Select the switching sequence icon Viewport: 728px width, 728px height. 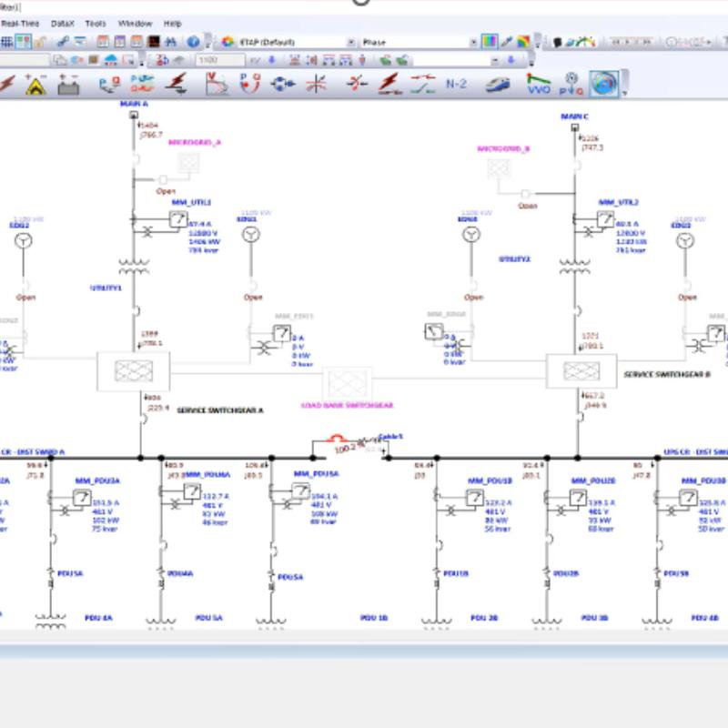[x=423, y=84]
